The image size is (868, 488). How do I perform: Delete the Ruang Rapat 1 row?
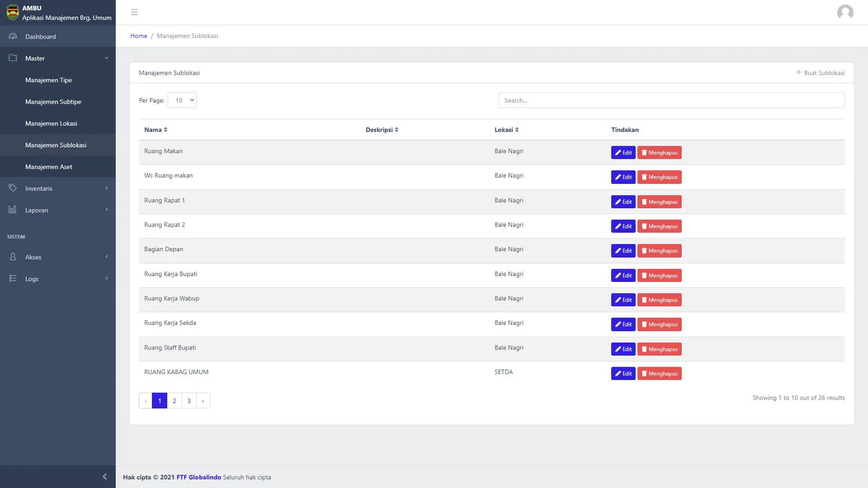point(660,202)
